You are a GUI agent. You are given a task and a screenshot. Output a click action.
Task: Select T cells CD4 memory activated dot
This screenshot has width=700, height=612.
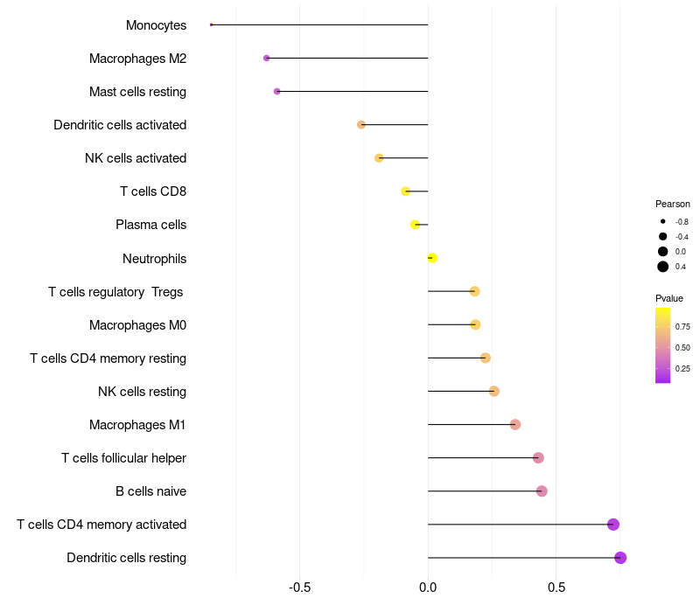pyautogui.click(x=613, y=525)
